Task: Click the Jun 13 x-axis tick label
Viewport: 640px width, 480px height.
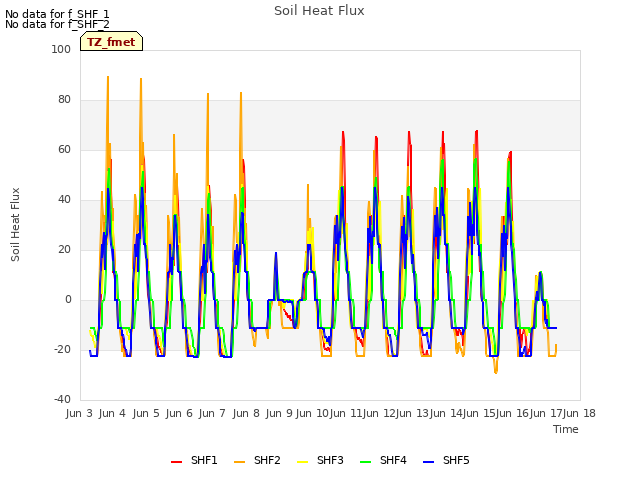Action: click(411, 413)
